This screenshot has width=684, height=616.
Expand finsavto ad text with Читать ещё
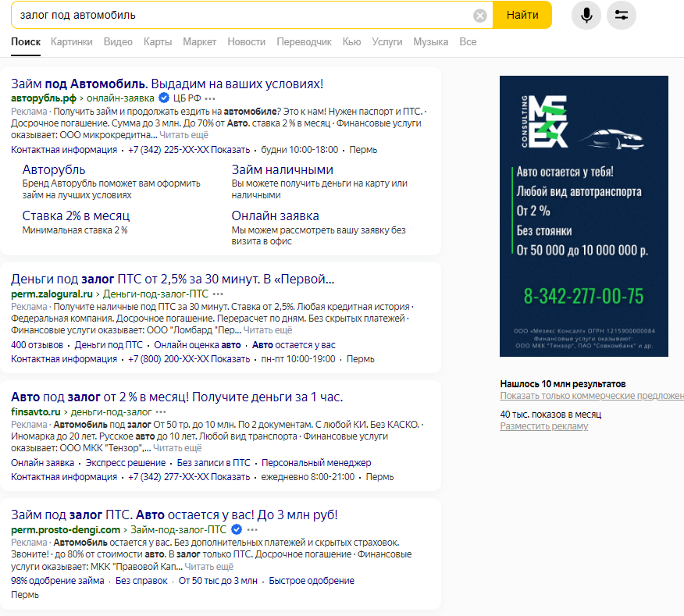pos(177,448)
